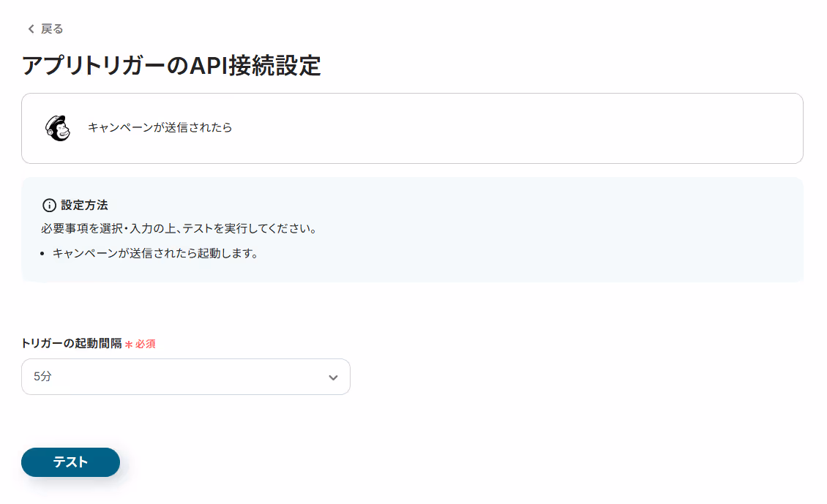Click the キャンペーンが送信されたら起動します bullet text
The image size is (827, 504).
pyautogui.click(x=156, y=254)
